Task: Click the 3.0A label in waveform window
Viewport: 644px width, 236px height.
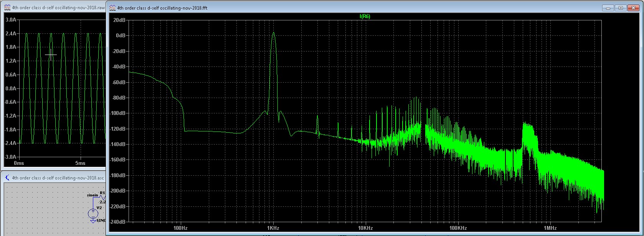Action: [x=11, y=20]
